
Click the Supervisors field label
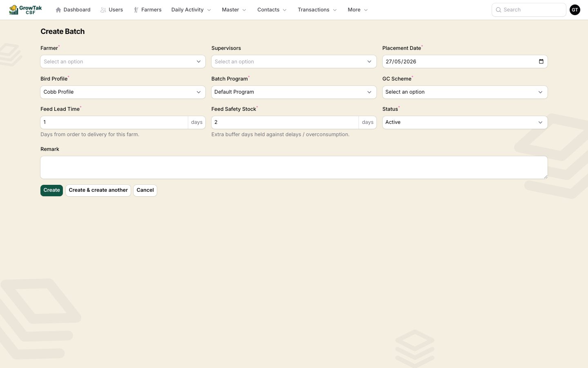[x=226, y=48]
